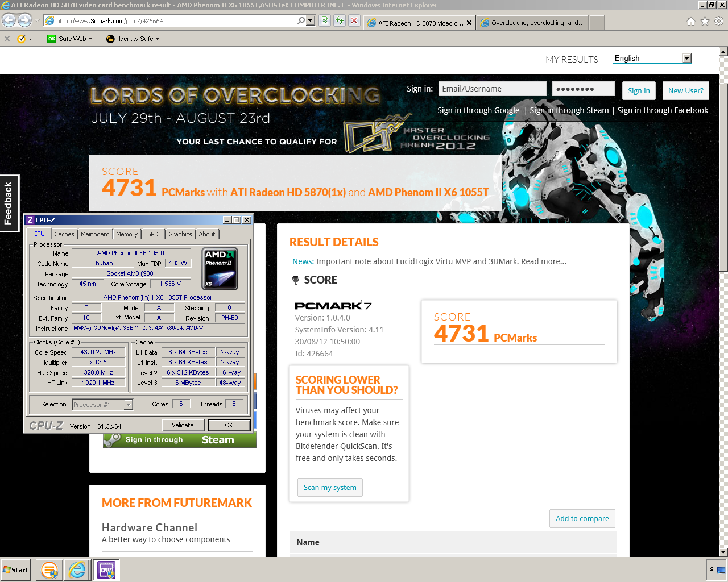728x582 pixels.
Task: Open the Safe Web dropdown menu
Action: coord(69,39)
